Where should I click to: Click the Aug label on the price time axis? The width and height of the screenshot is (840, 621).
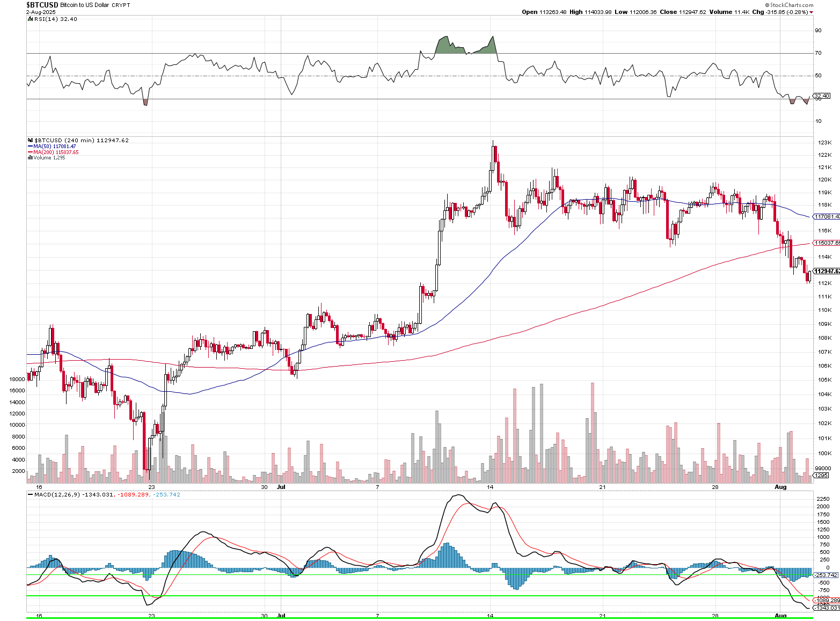(780, 487)
